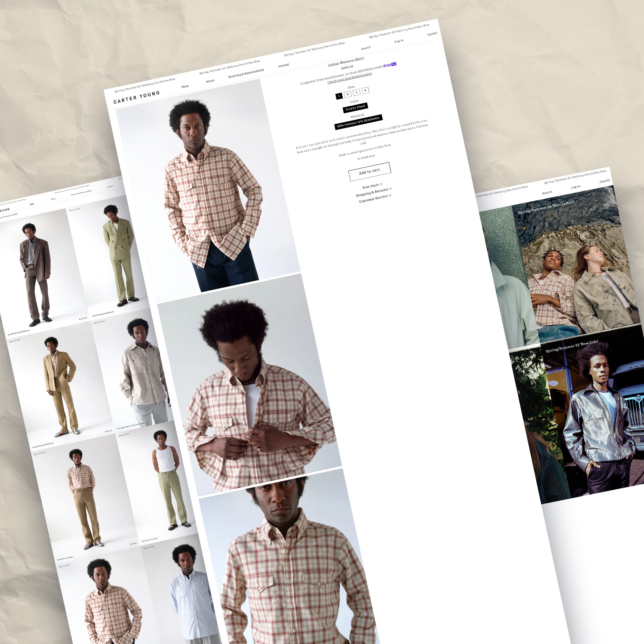Open Search on the product page
The width and height of the screenshot is (644, 644).
366,48
